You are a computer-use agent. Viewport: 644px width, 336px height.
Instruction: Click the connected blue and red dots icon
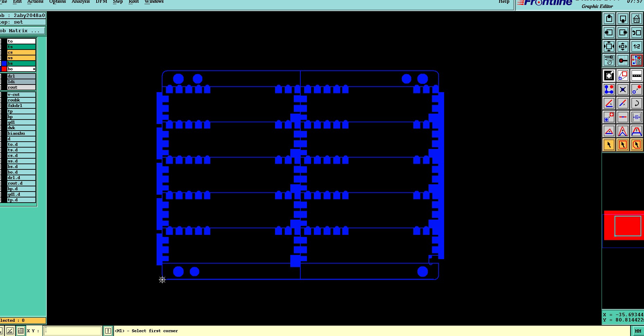[x=609, y=89]
